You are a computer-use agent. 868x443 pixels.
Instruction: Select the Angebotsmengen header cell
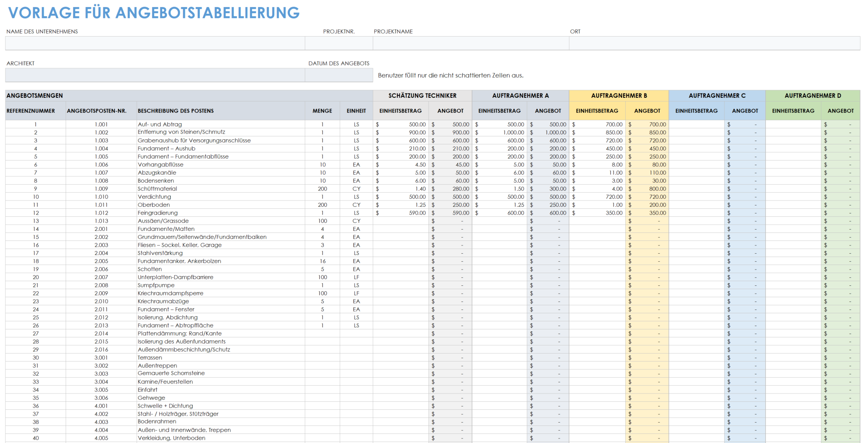(x=189, y=96)
